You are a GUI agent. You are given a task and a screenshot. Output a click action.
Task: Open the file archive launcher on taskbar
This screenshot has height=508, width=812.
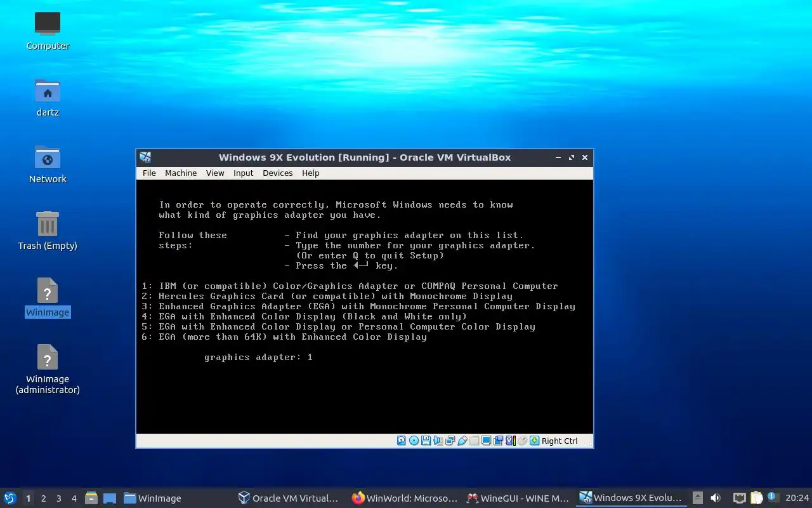[x=91, y=498]
